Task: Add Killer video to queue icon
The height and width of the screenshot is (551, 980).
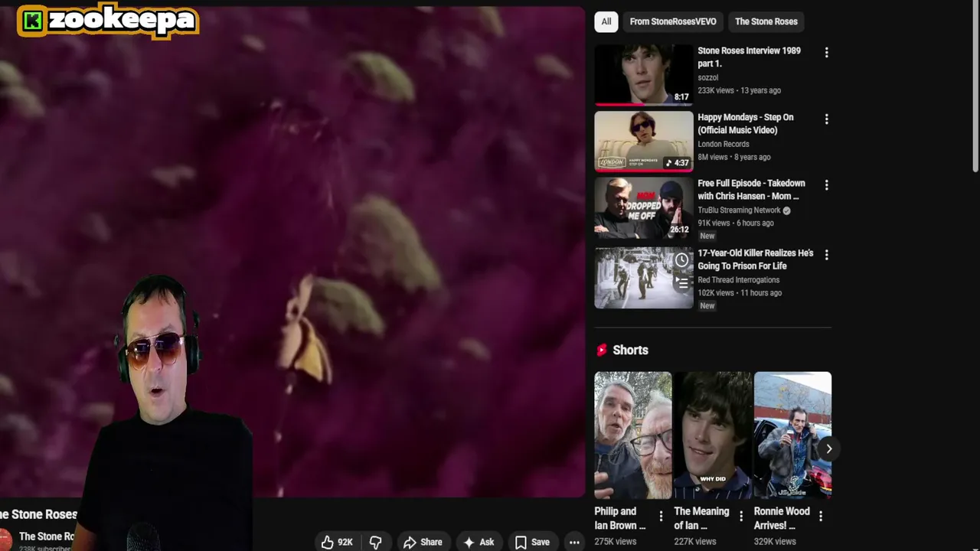Action: point(681,283)
